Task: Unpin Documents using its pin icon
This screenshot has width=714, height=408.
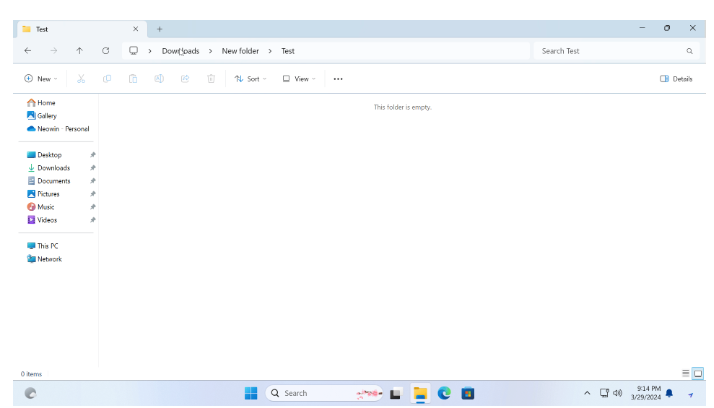Action: point(93,181)
